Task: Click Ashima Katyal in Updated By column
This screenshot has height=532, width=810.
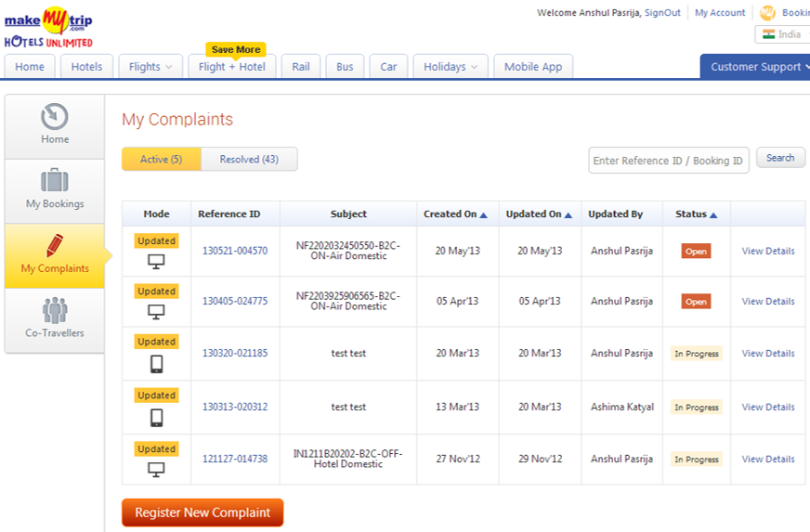Action: (x=622, y=407)
